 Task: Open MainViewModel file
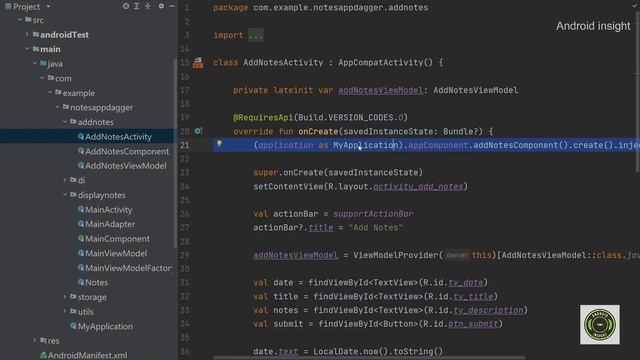tap(116, 253)
